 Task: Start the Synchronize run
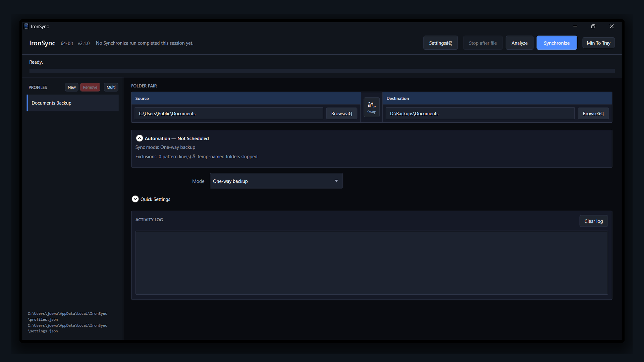coord(557,43)
